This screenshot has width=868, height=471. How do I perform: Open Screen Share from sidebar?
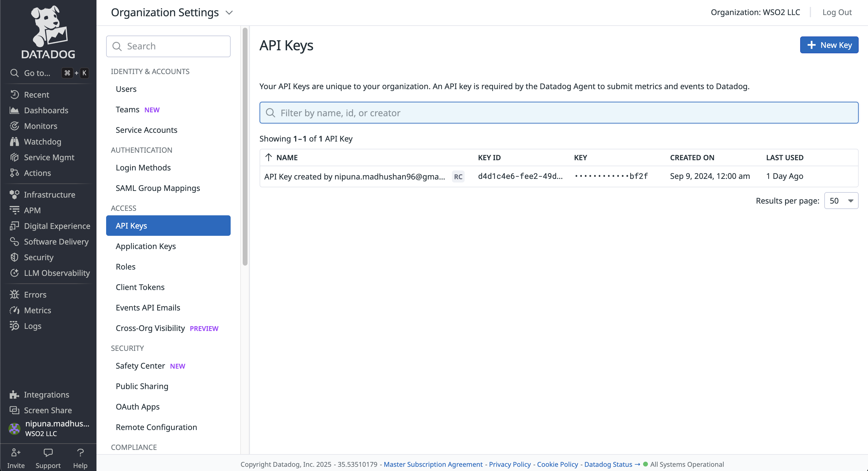48,410
